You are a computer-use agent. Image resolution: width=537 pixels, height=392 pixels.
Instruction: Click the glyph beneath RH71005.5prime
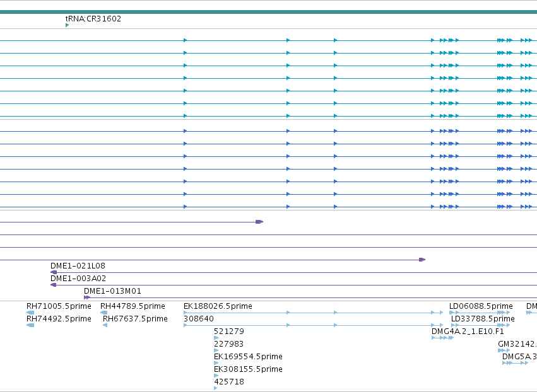point(30,313)
